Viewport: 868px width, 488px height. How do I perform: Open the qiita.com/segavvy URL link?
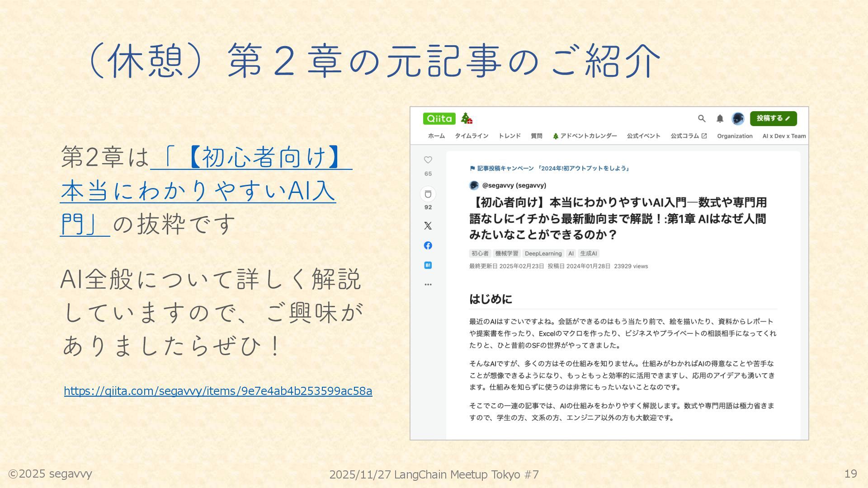[218, 391]
